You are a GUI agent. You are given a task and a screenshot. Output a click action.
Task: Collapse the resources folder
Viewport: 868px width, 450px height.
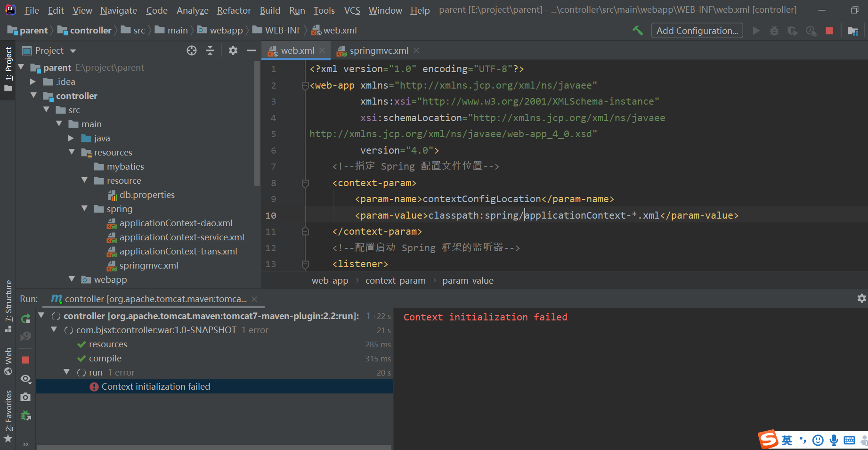click(x=72, y=152)
